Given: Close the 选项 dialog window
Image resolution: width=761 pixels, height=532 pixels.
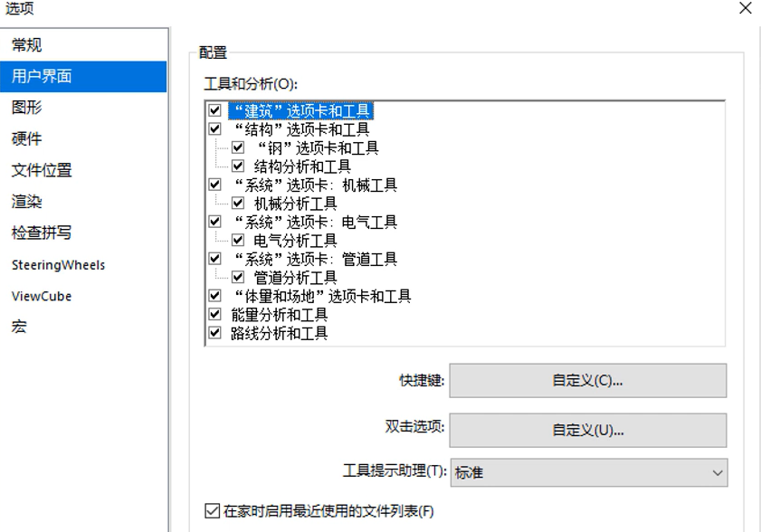Looking at the screenshot, I should [x=746, y=8].
